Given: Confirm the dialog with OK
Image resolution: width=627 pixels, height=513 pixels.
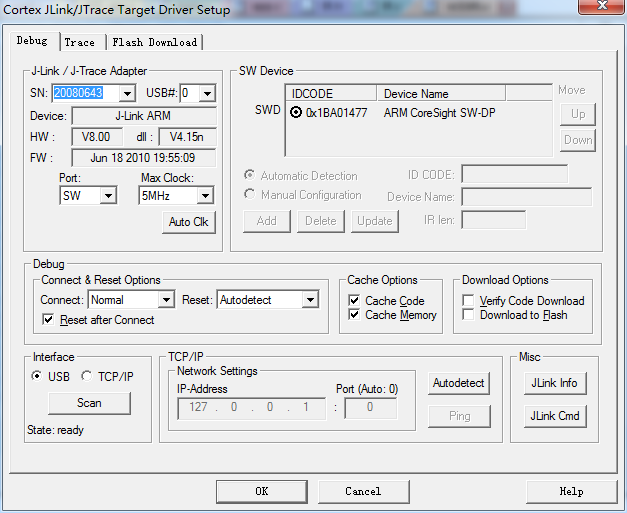Looking at the screenshot, I should (x=262, y=491).
